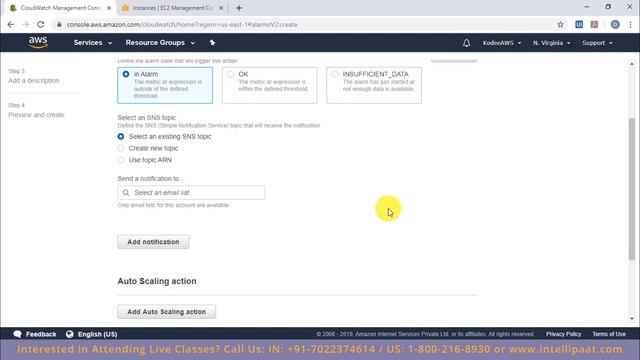Reload the page with refresh icon
The height and width of the screenshot is (360, 640).
[40, 24]
